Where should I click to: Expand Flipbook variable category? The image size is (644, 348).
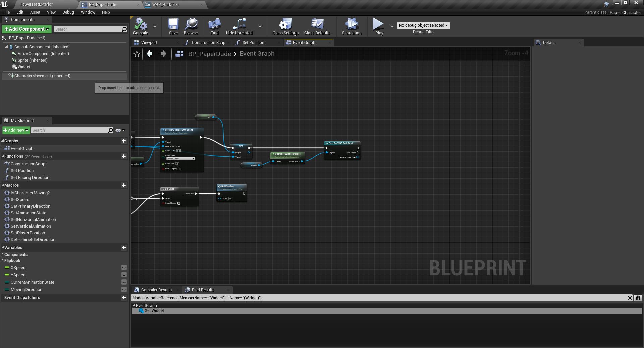tap(3, 261)
